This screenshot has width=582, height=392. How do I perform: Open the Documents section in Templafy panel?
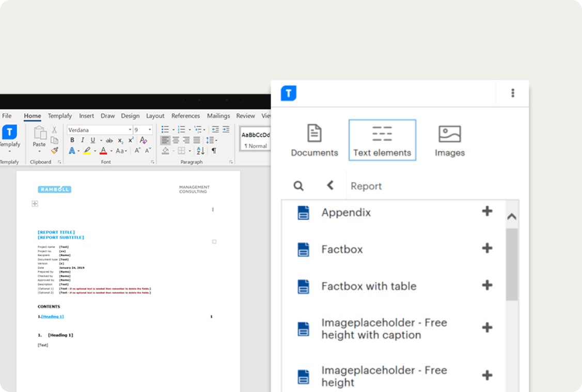click(x=314, y=140)
